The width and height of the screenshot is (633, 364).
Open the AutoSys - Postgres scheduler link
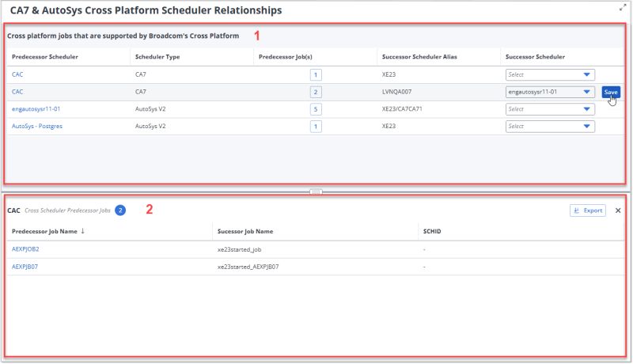point(37,127)
